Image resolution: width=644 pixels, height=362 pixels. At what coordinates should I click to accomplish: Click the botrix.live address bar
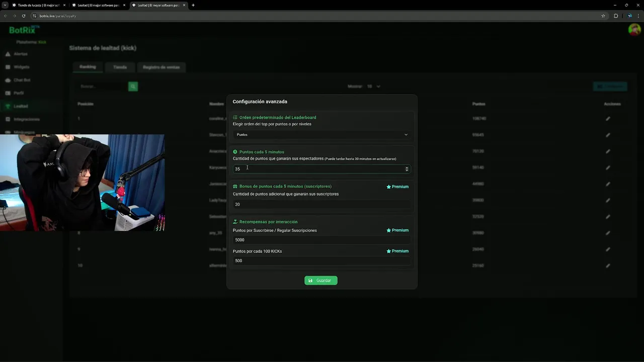click(x=317, y=16)
